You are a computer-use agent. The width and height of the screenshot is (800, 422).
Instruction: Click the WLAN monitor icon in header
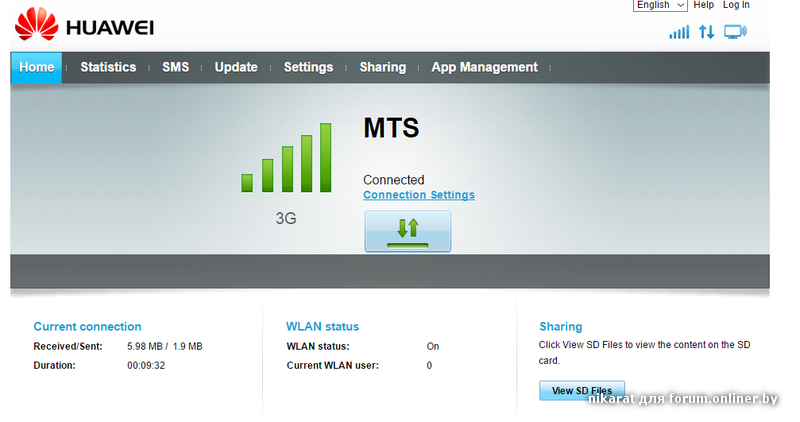[735, 32]
